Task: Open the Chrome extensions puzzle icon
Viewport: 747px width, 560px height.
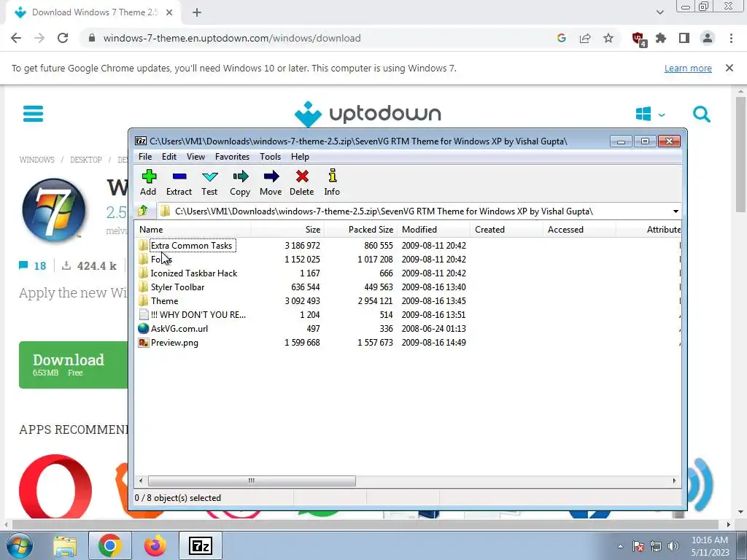Action: (661, 38)
